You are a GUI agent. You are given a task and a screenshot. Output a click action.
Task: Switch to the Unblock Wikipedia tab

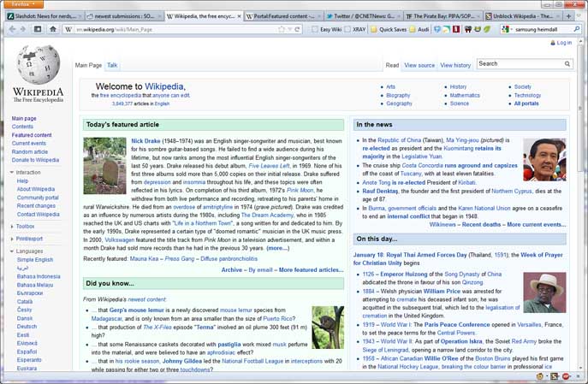click(x=523, y=16)
